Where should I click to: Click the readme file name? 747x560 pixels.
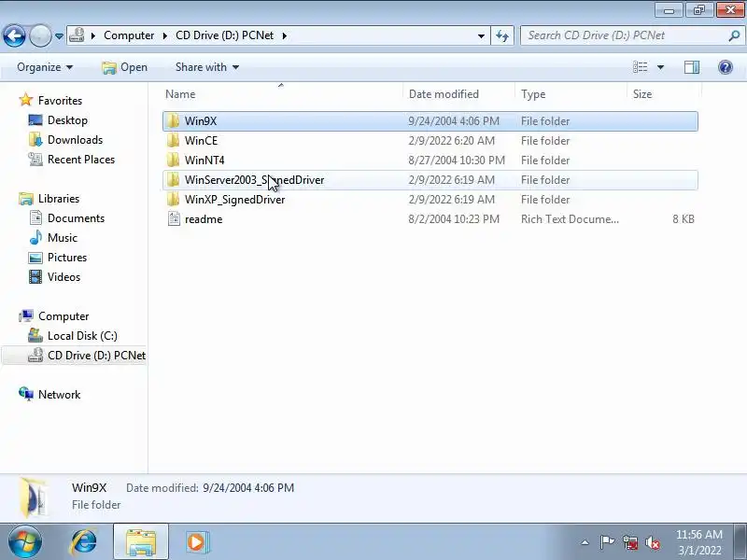click(x=204, y=219)
